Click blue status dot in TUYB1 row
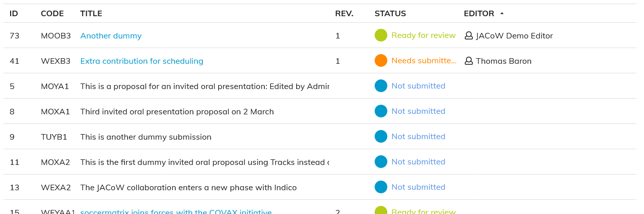Screen dimensions: 644x214 pos(381,137)
